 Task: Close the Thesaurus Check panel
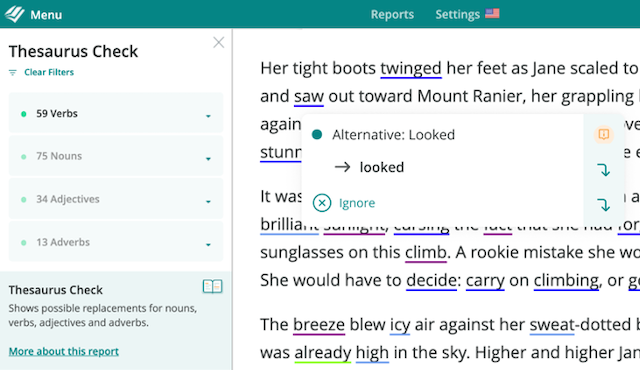pos(219,42)
